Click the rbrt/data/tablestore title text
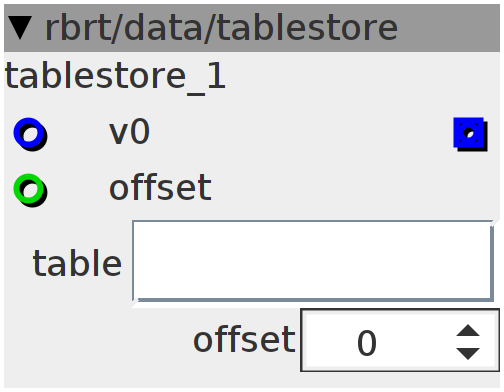 pyautogui.click(x=221, y=28)
